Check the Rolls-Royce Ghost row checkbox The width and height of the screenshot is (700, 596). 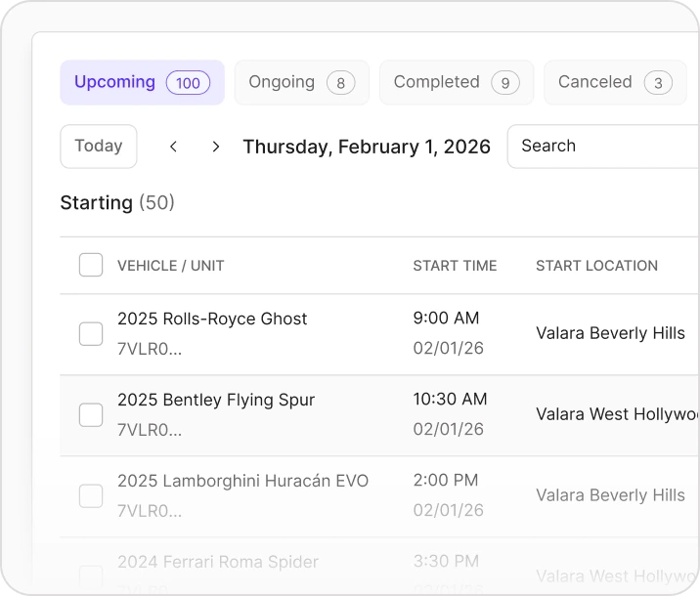(x=91, y=334)
